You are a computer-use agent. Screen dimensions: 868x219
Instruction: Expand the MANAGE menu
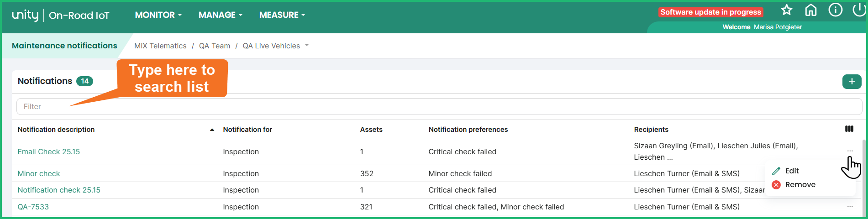[x=220, y=15]
